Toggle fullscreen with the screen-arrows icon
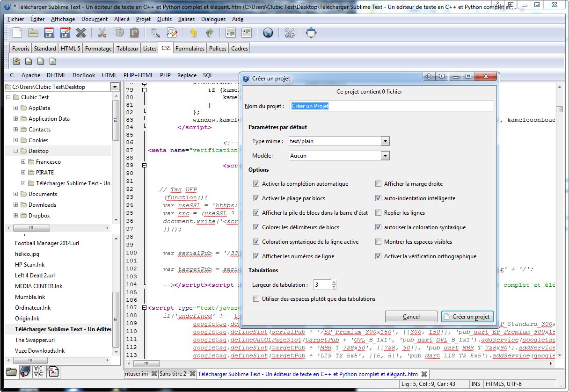The image size is (569, 392). pyautogui.click(x=311, y=33)
